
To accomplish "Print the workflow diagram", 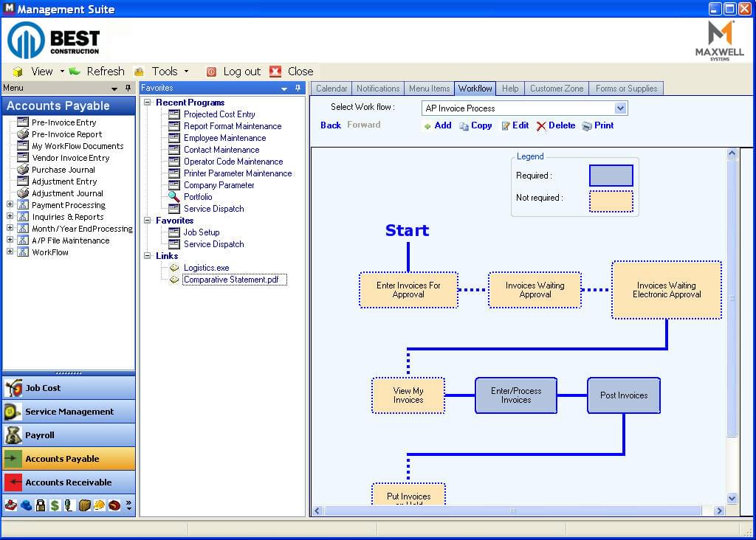I will [598, 125].
